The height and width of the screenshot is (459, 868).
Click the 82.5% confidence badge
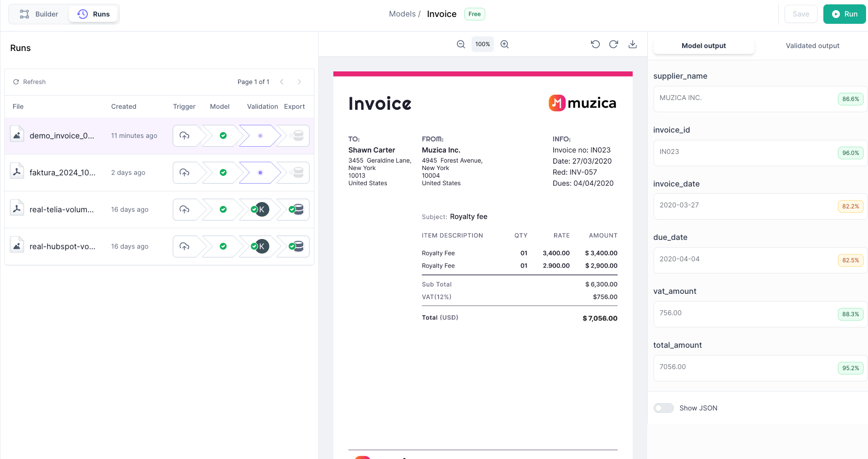coord(851,260)
